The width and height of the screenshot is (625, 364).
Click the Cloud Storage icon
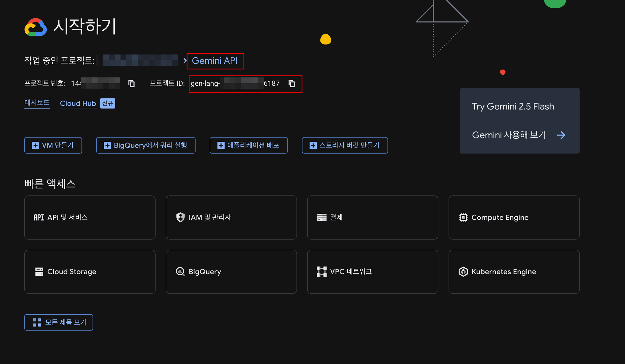(39, 272)
